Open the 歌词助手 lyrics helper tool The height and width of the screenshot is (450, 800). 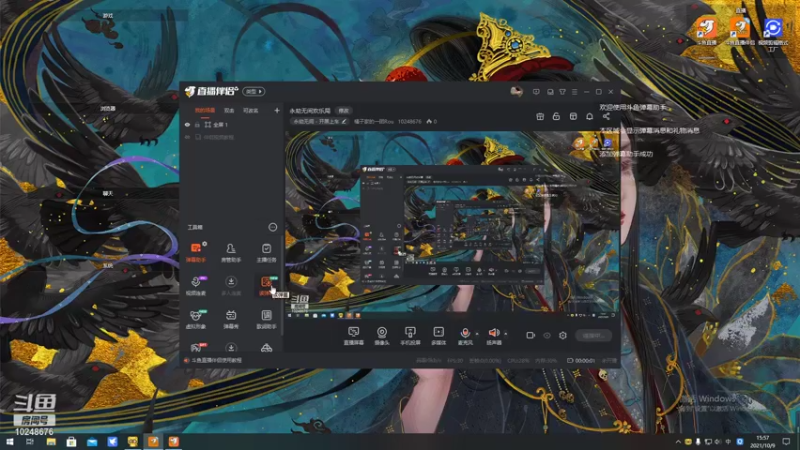pyautogui.click(x=266, y=319)
